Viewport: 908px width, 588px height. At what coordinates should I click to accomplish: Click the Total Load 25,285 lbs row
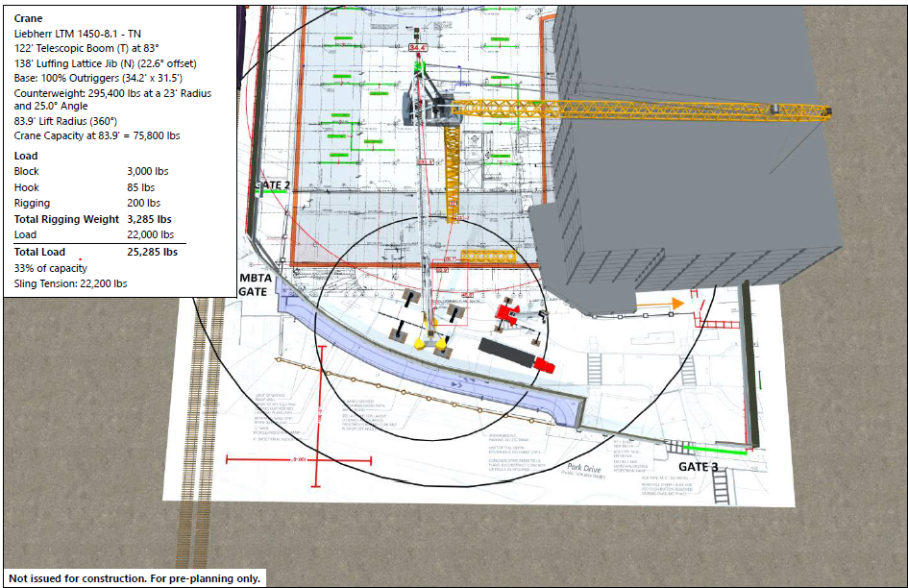[96, 253]
